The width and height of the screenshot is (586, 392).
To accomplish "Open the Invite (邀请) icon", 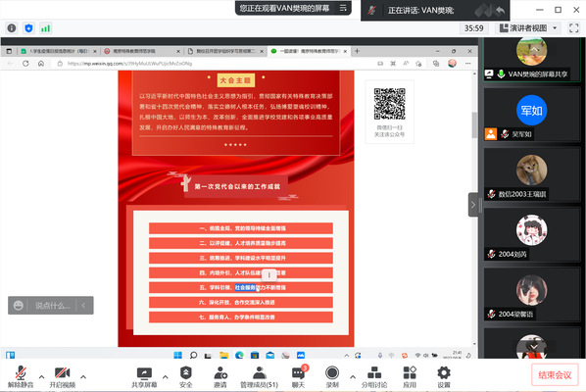I will coord(220,376).
